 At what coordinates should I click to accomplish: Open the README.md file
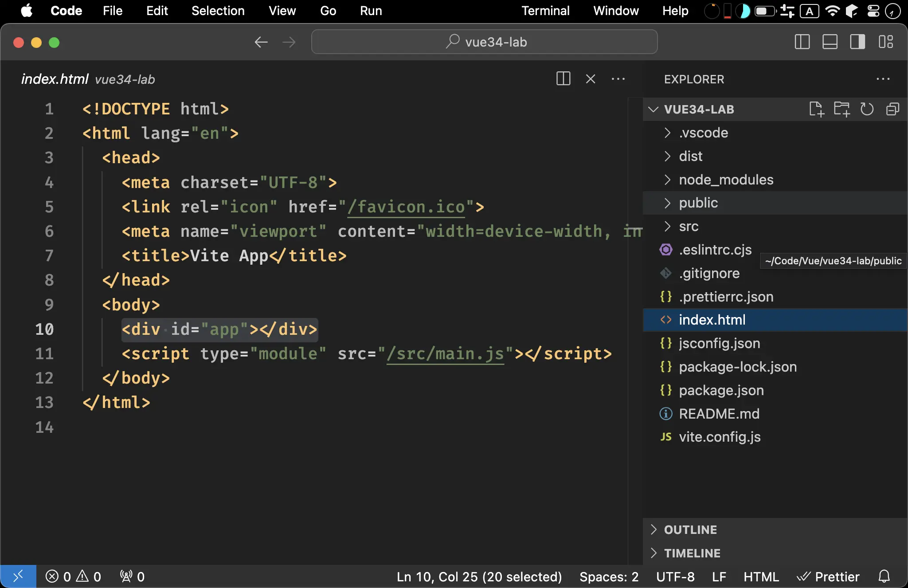tap(775, 414)
